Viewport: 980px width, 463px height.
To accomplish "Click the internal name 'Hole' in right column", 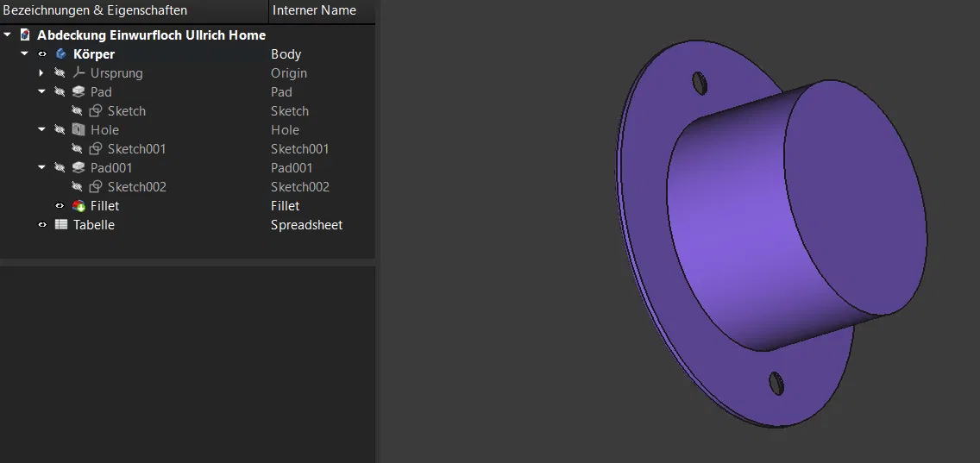I will click(x=285, y=130).
